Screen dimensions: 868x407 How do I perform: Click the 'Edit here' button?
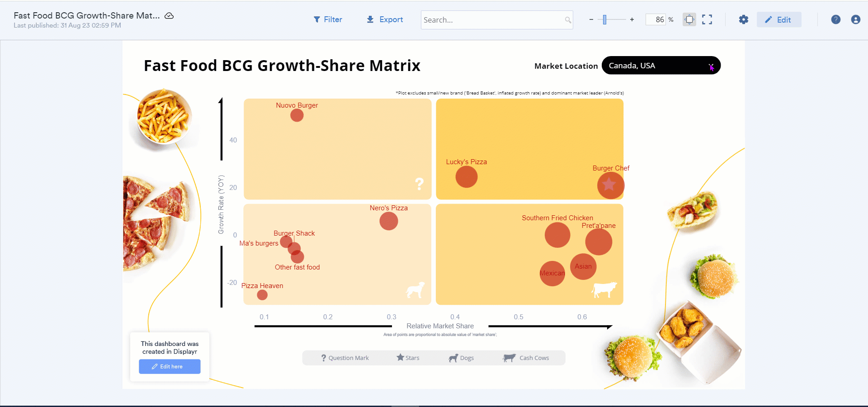pyautogui.click(x=170, y=366)
